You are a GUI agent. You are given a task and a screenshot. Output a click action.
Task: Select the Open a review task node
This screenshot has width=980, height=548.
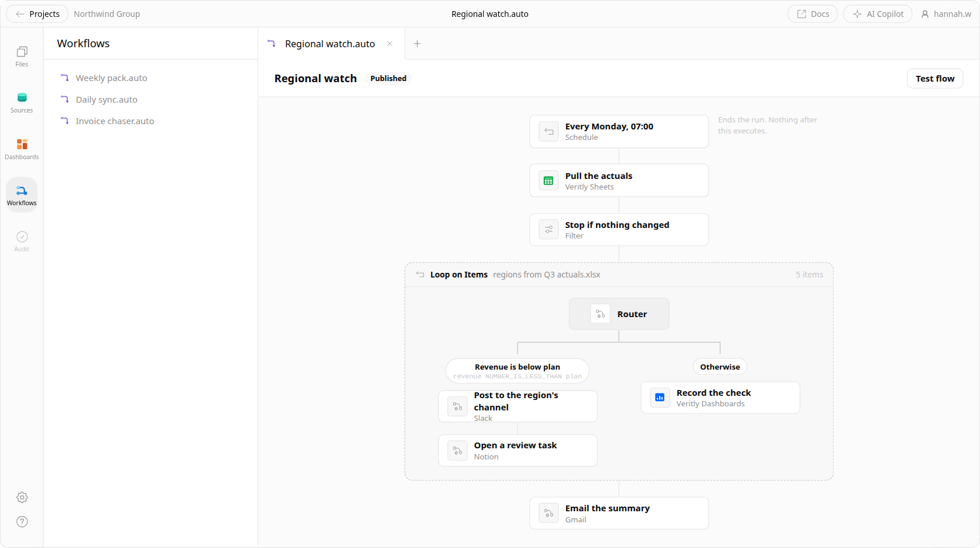click(517, 451)
